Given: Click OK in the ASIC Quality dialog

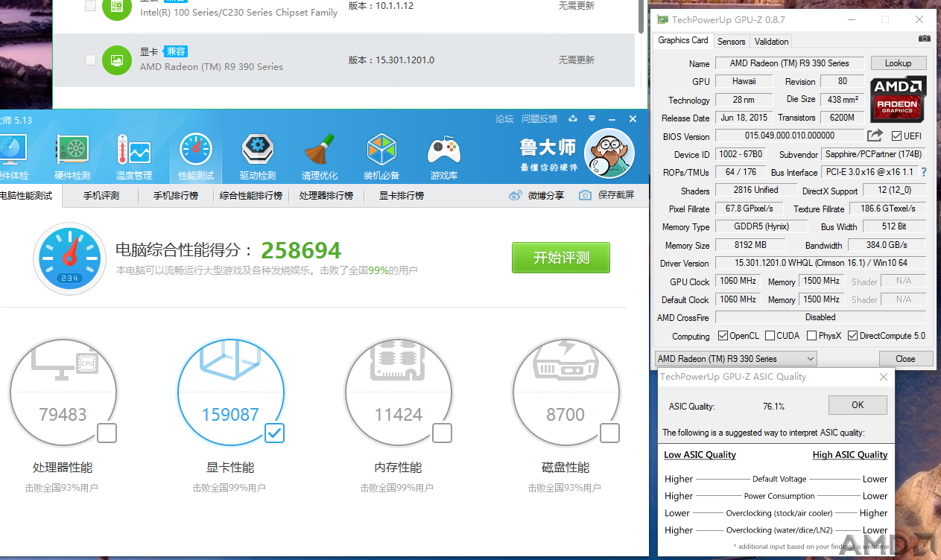Looking at the screenshot, I should 858,405.
